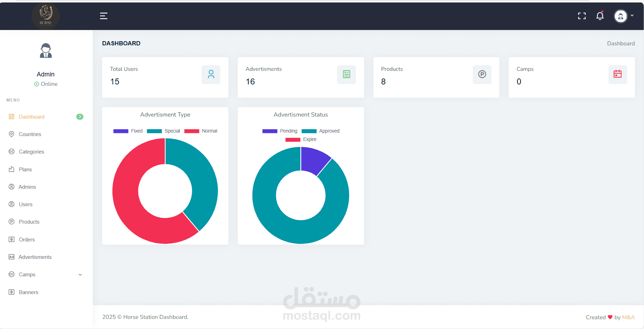Click the Orders dollar icon in the sidebar
This screenshot has width=644, height=329.
[x=12, y=239]
